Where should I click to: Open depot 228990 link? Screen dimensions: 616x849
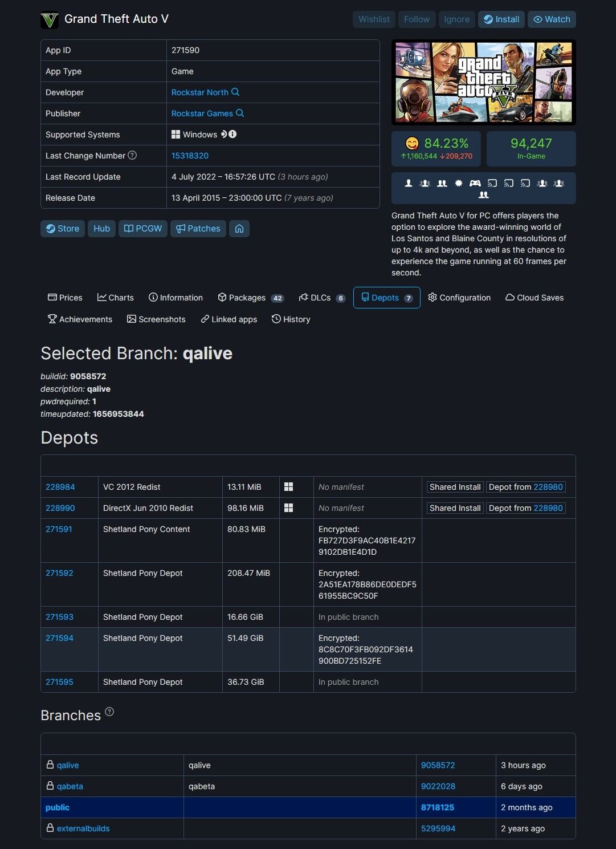click(x=60, y=508)
